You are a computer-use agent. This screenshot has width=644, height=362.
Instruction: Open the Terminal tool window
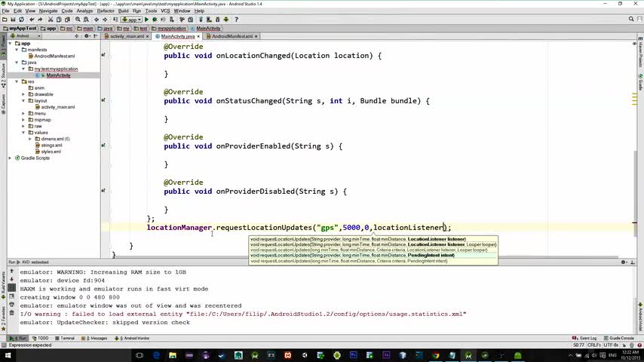[x=65, y=338]
